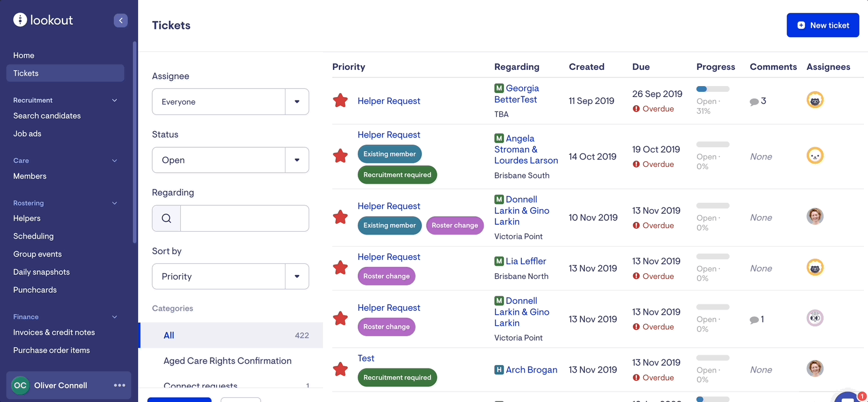Select the Aged Care Rights Confirmation category
Viewport: 868px width, 402px height.
point(227,361)
